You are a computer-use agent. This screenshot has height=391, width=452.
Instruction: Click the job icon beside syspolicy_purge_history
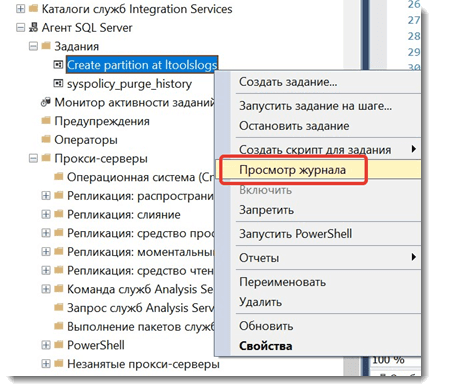(x=58, y=83)
